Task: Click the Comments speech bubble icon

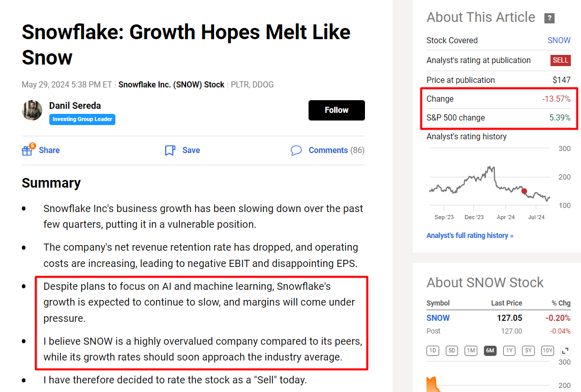Action: (x=296, y=150)
